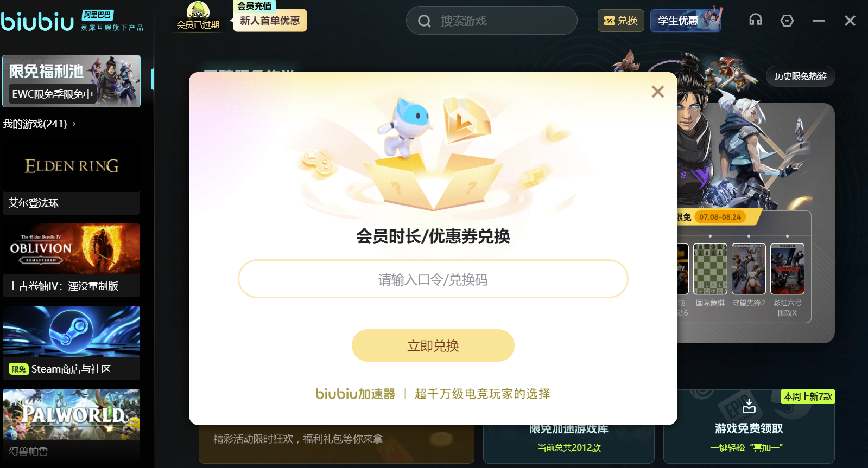Focus the redeem code input field
The image size is (868, 468).
(x=433, y=279)
